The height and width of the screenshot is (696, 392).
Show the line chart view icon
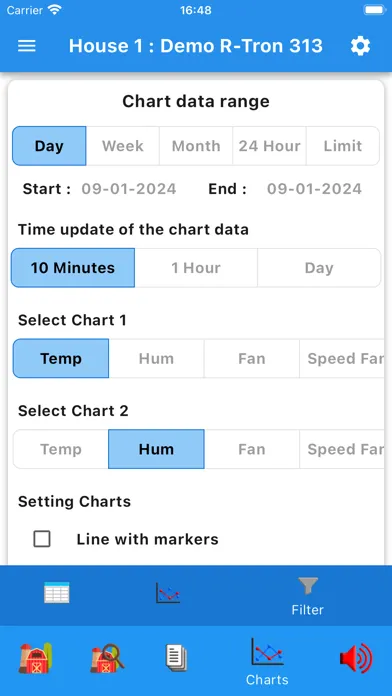tap(168, 593)
